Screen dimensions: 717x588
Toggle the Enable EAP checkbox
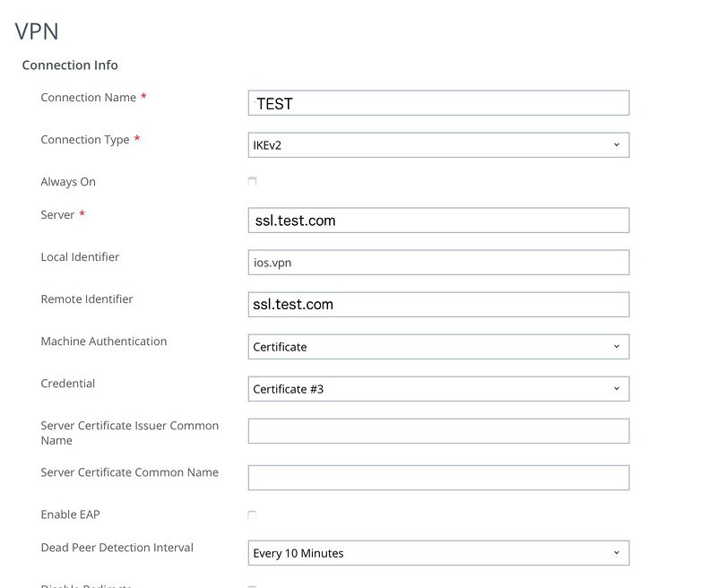(252, 514)
